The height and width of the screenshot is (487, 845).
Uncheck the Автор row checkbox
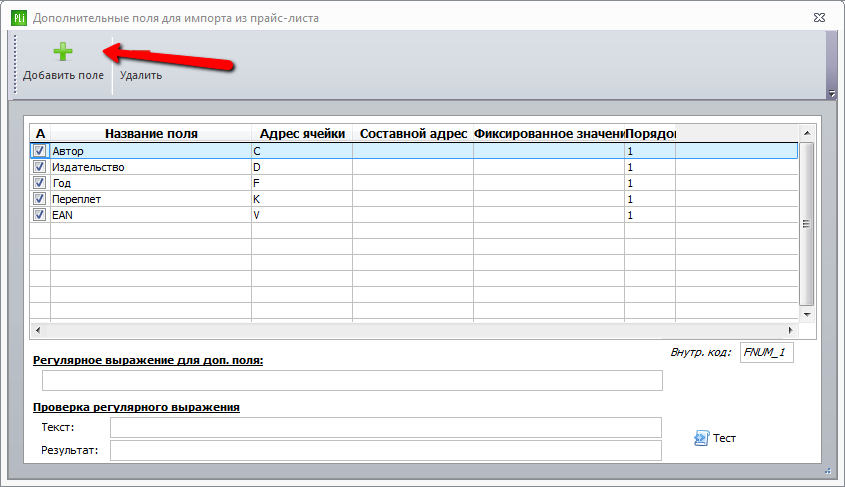(39, 151)
